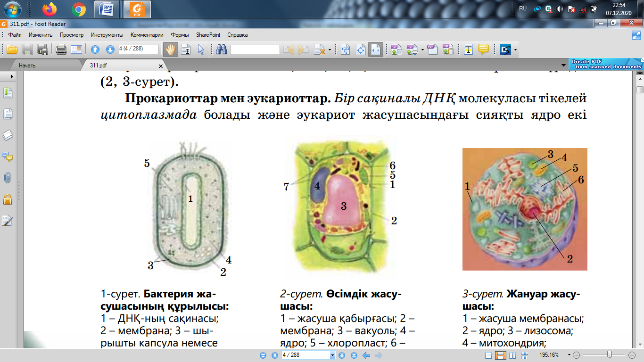Open the zoom percentage dropdown arrow
Image resolution: width=644 pixels, height=362 pixels.
tap(569, 355)
